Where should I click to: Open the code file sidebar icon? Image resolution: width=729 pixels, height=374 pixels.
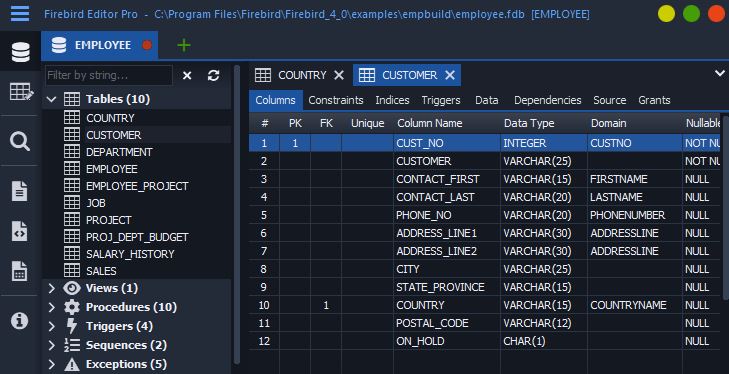point(20,231)
